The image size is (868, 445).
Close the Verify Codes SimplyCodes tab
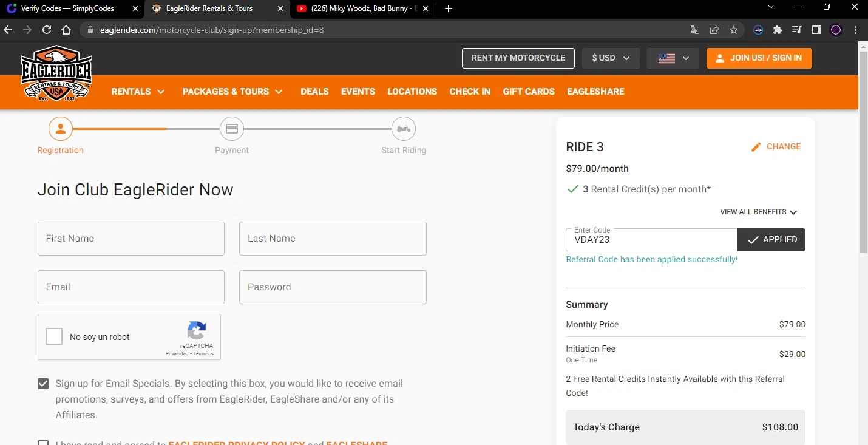click(x=135, y=8)
